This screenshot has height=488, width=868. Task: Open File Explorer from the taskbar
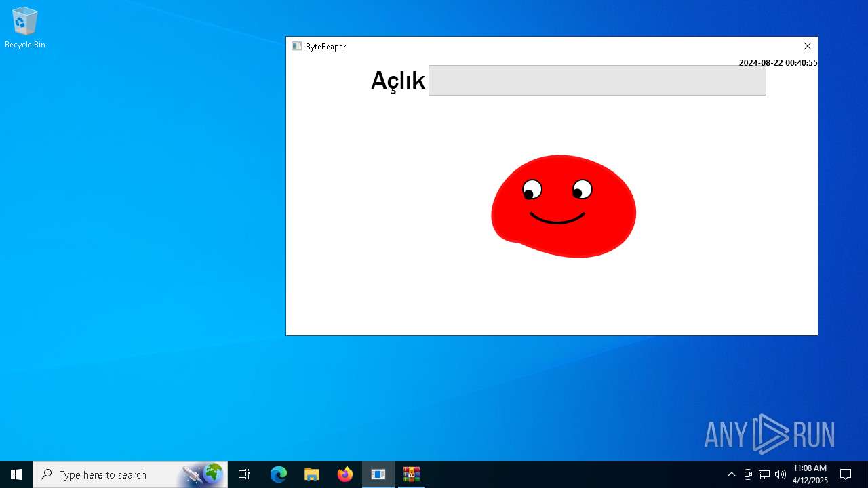point(312,474)
